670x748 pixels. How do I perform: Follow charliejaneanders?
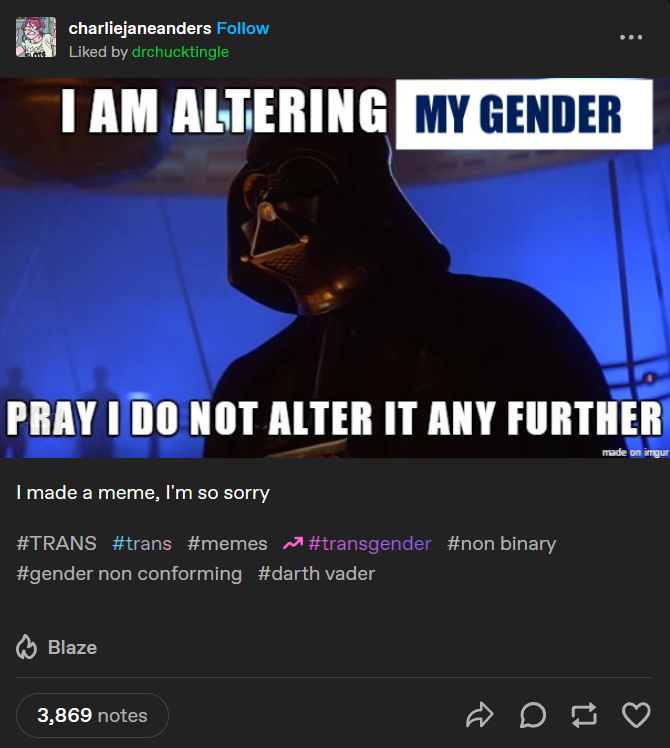point(243,28)
